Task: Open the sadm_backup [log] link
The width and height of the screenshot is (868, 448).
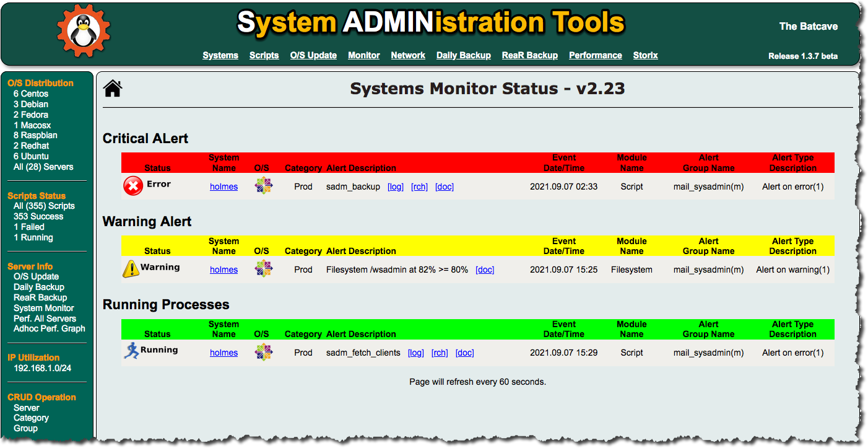Action: (395, 186)
